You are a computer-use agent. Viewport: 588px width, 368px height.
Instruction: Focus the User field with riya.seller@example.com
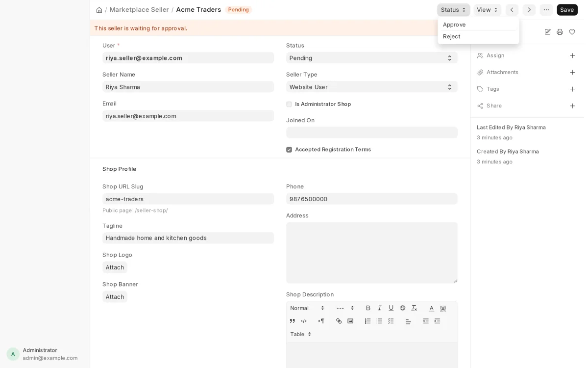point(188,58)
